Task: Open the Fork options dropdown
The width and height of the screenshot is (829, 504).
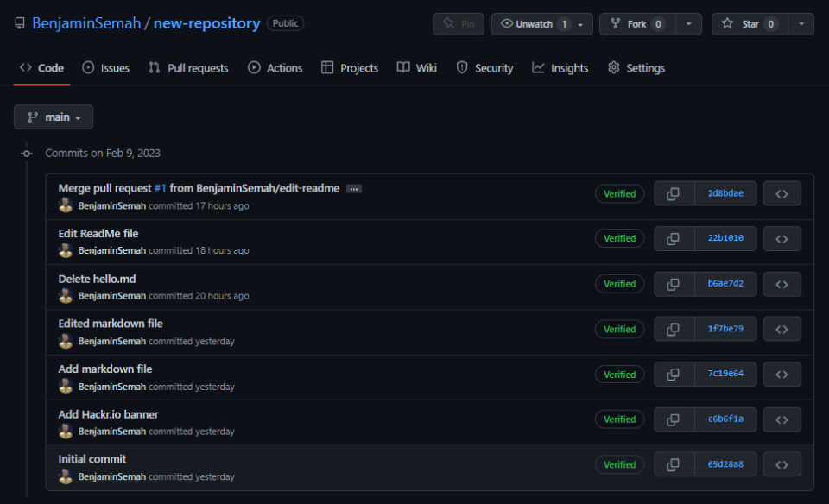Action: point(690,23)
